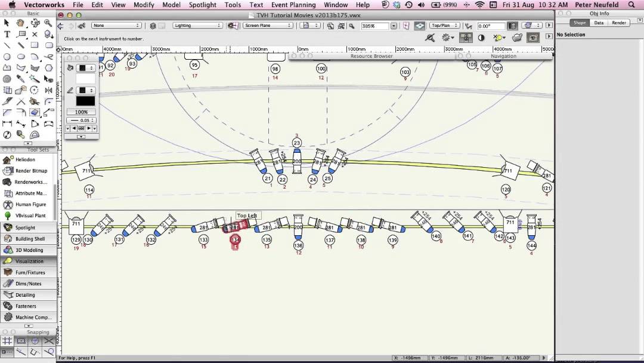The height and width of the screenshot is (363, 644).
Task: Toggle Snap to Grid in Snapping palette
Action: point(7,341)
